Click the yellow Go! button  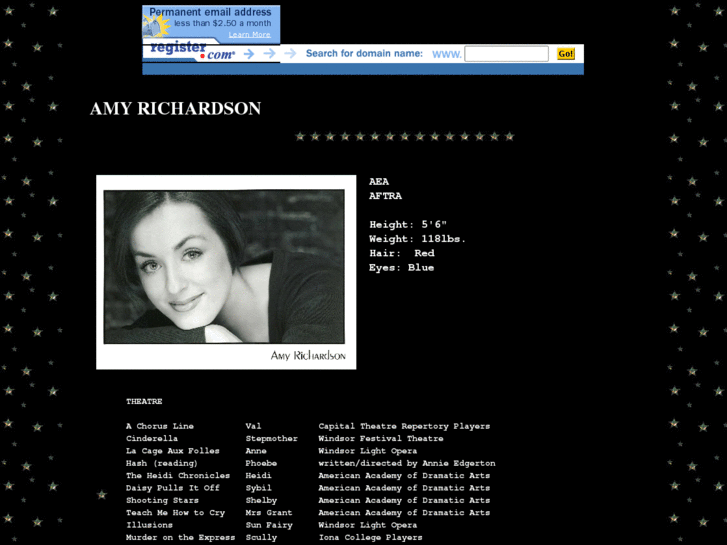[566, 54]
